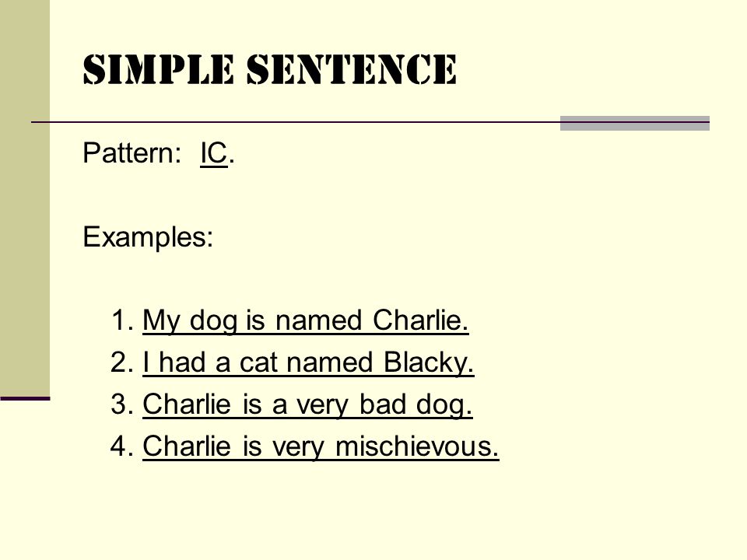
Task: Click list number 2 before second example
Action: pos(122,362)
